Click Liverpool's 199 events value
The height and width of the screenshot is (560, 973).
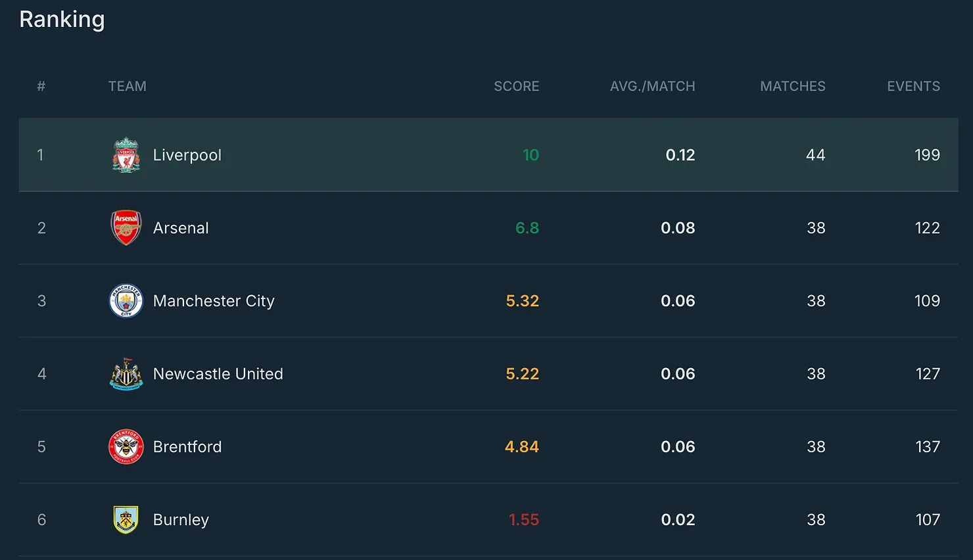[x=928, y=155]
